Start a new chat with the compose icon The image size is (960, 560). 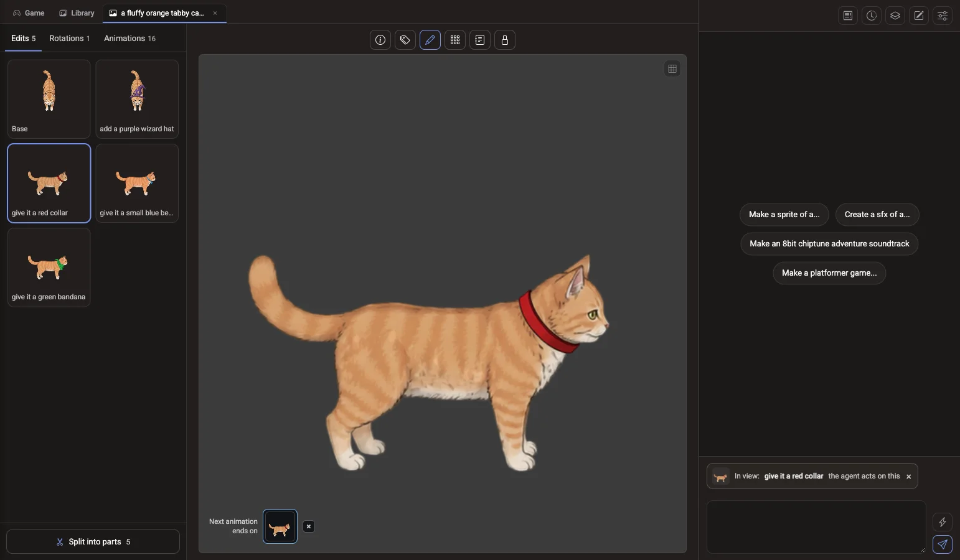click(x=919, y=16)
